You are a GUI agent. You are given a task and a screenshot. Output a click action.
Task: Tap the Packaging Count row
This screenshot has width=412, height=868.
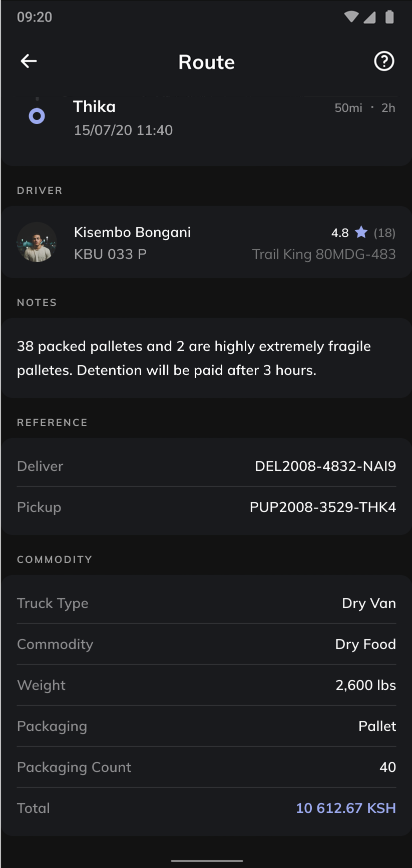pos(206,767)
